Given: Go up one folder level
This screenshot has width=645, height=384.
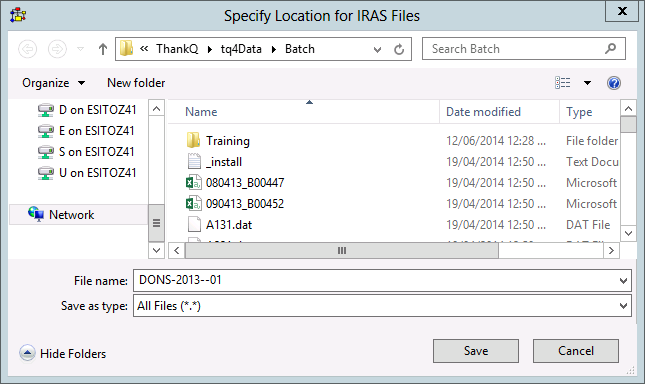Looking at the screenshot, I should (x=103, y=49).
